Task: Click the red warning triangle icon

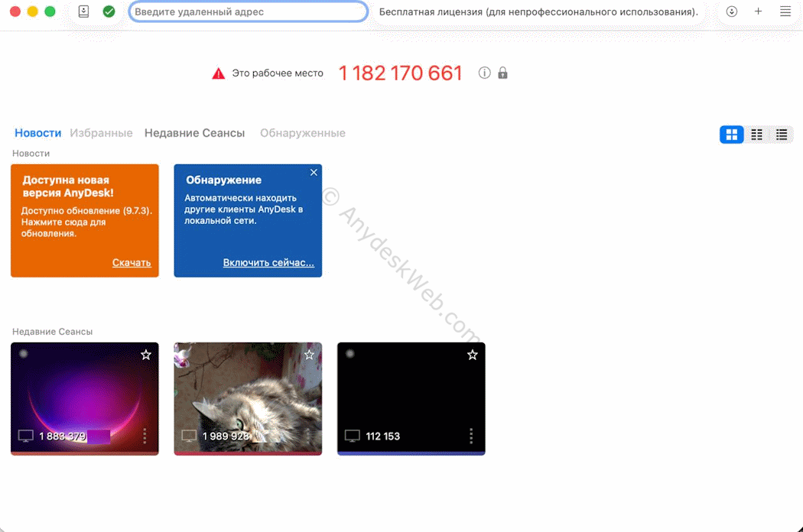Action: 219,73
